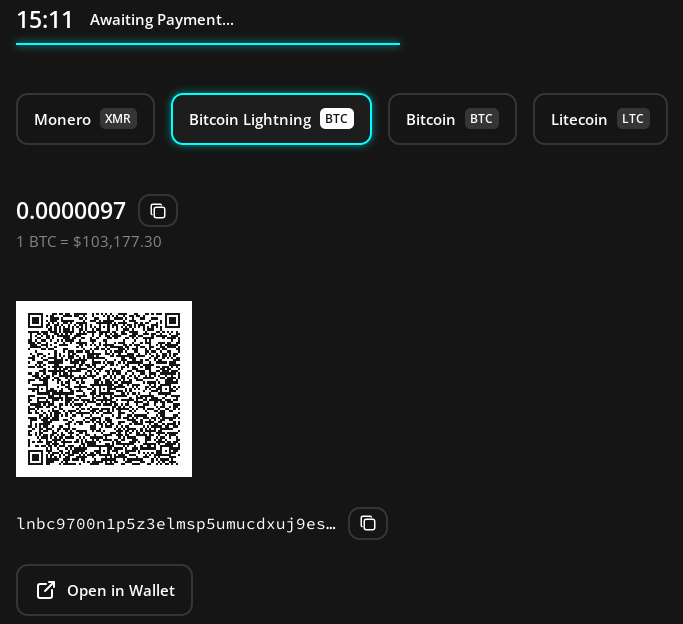Image resolution: width=683 pixels, height=624 pixels.
Task: Click the LTC badge on Litecoin
Action: coord(633,119)
